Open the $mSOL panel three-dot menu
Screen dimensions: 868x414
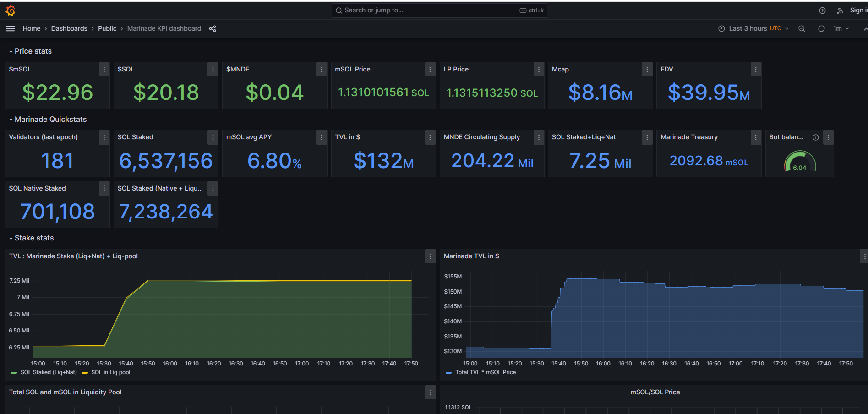coord(104,69)
